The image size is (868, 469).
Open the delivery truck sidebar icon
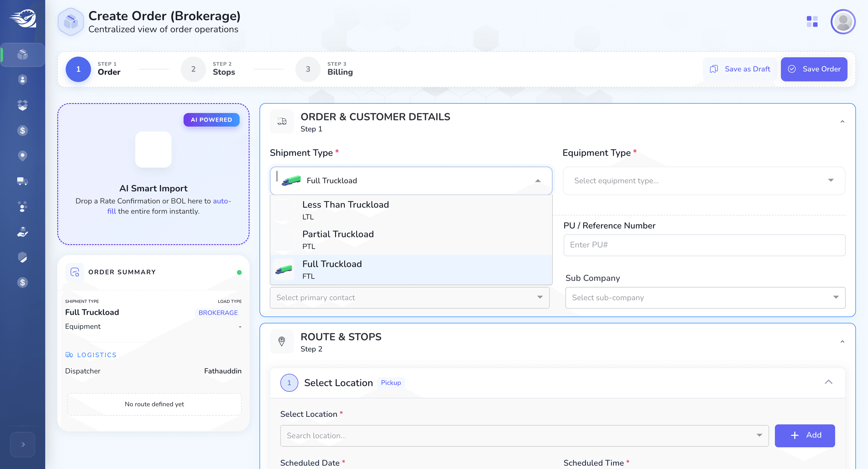click(23, 181)
